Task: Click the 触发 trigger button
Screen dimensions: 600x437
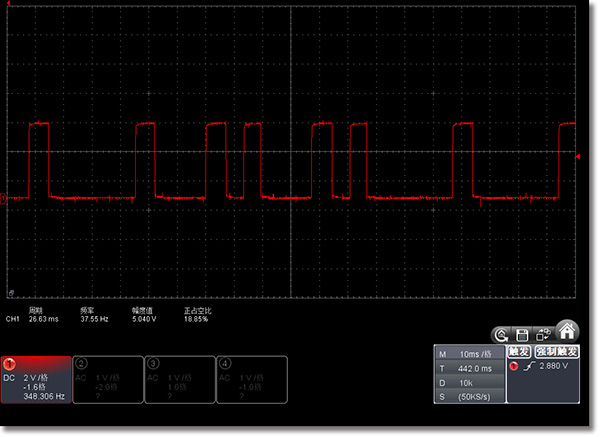Action: (x=521, y=353)
